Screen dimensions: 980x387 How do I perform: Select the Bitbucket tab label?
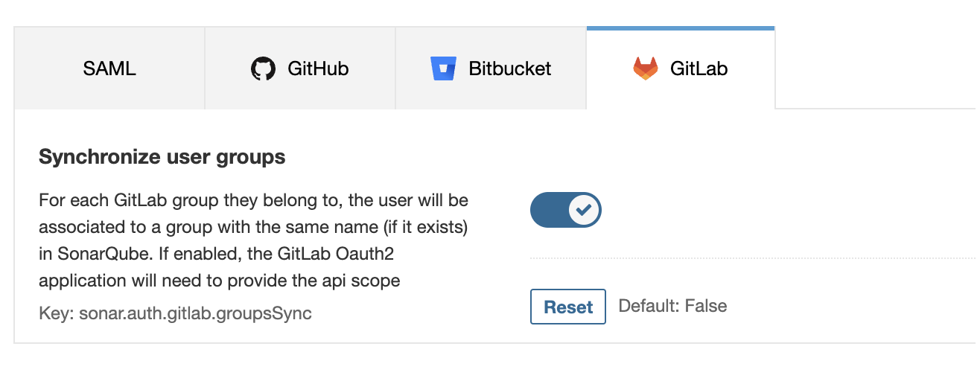click(x=509, y=69)
